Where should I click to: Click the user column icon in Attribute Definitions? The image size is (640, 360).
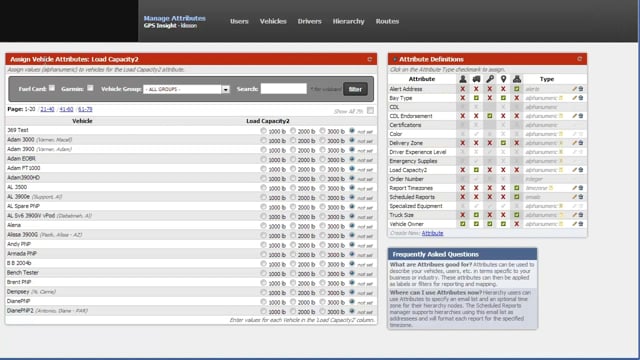[463, 79]
